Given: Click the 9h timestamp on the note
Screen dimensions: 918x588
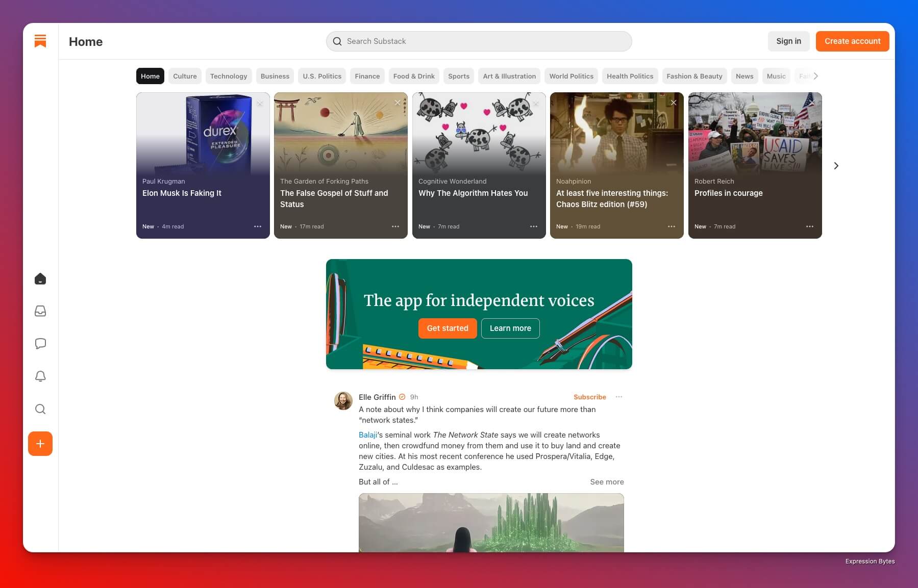Looking at the screenshot, I should (x=414, y=397).
